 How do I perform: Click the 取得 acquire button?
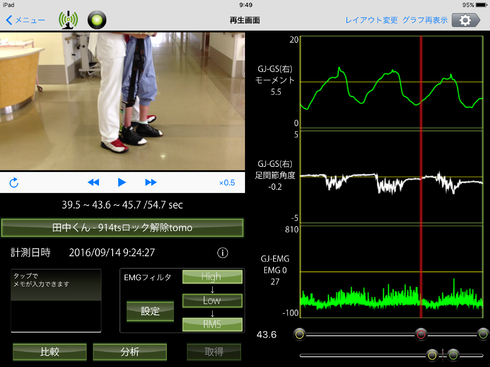214,352
